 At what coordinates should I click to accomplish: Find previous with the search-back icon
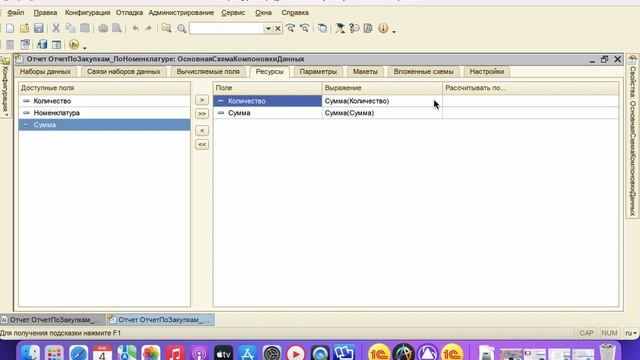pos(304,28)
